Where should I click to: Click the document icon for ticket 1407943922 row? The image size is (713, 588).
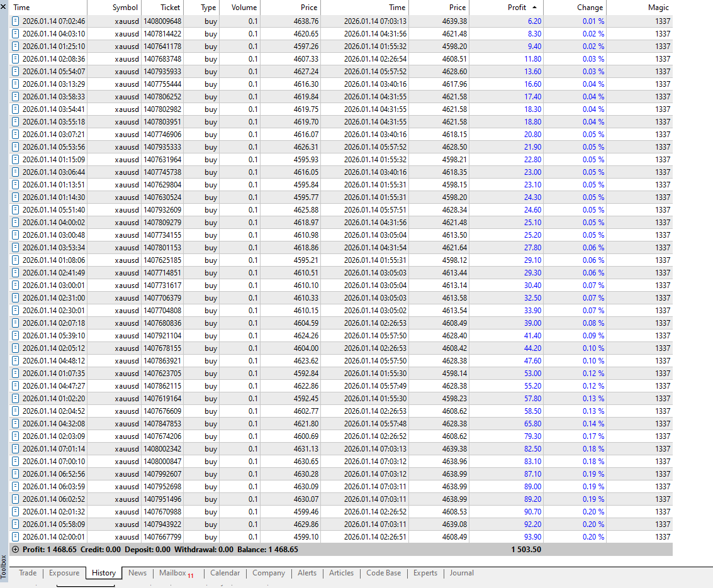tap(16, 524)
